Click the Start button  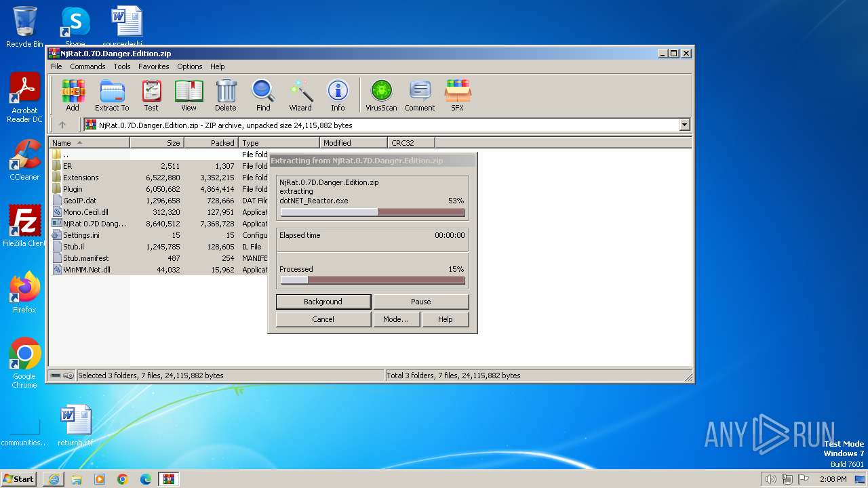[18, 479]
